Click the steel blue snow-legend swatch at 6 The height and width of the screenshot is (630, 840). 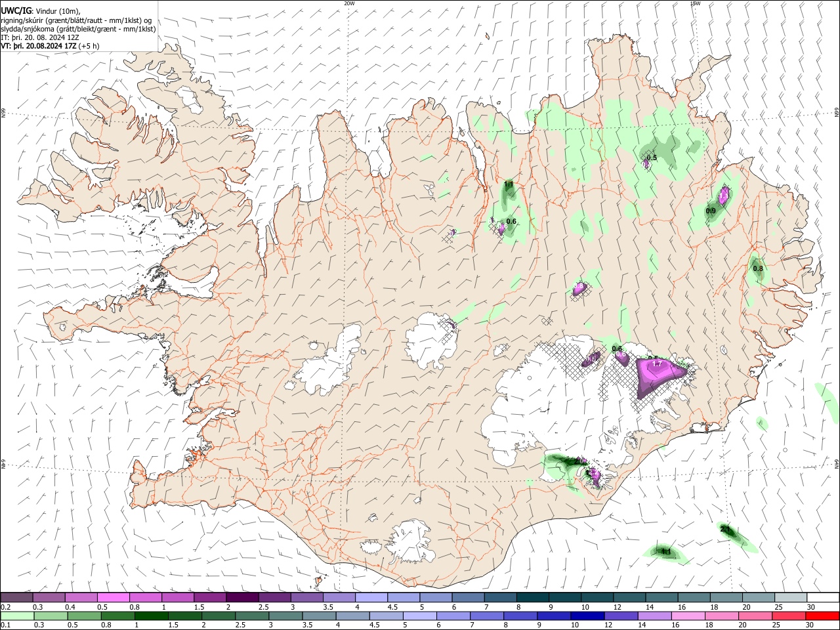[x=467, y=597]
